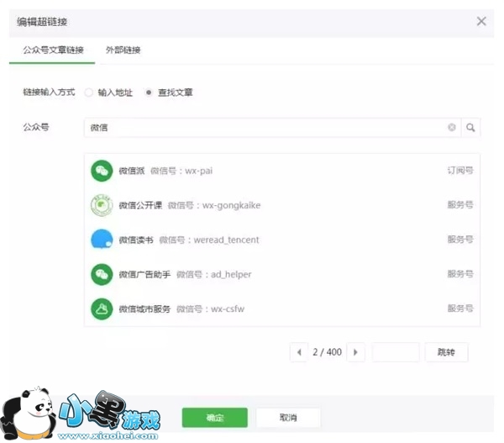The width and height of the screenshot is (504, 443).
Task: Click the ad_helper WeChat ID text
Action: point(231,274)
